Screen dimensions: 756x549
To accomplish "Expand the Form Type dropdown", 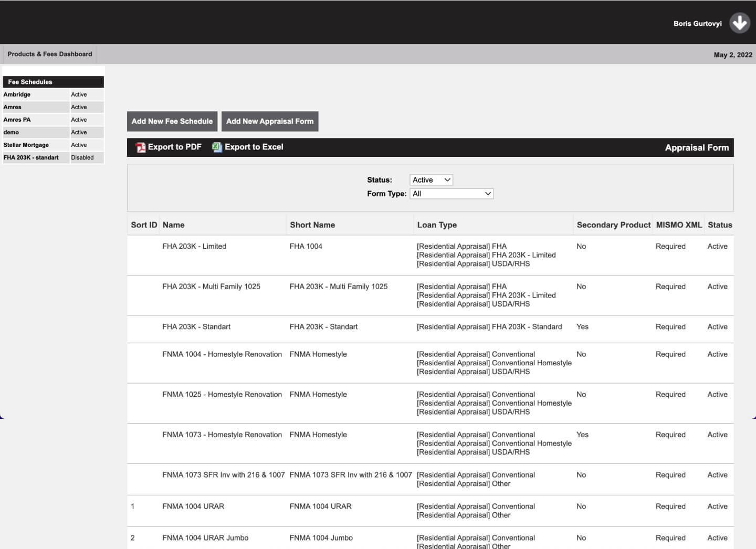I will 451,194.
